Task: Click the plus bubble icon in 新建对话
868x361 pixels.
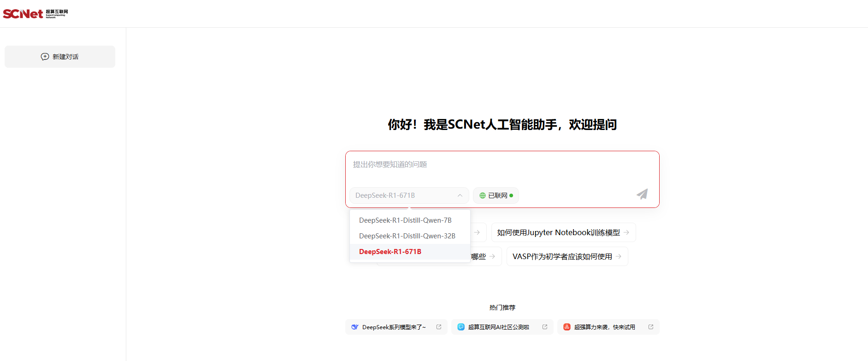Action: tap(45, 57)
